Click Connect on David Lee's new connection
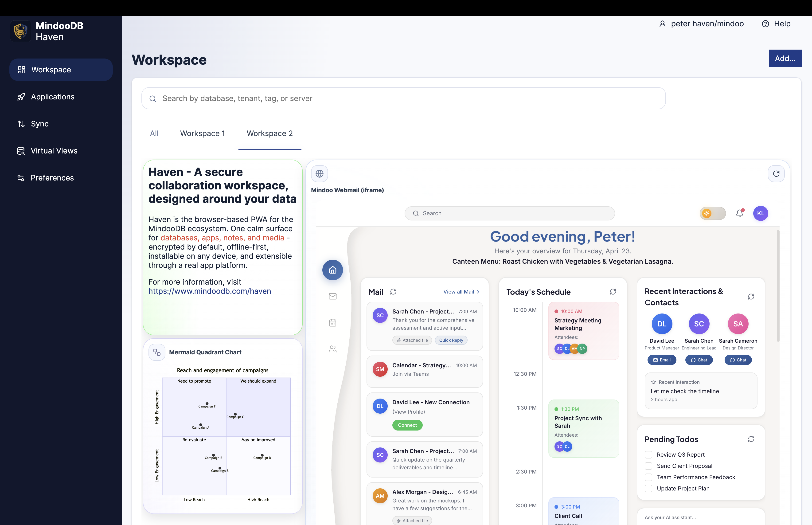 [x=407, y=425]
